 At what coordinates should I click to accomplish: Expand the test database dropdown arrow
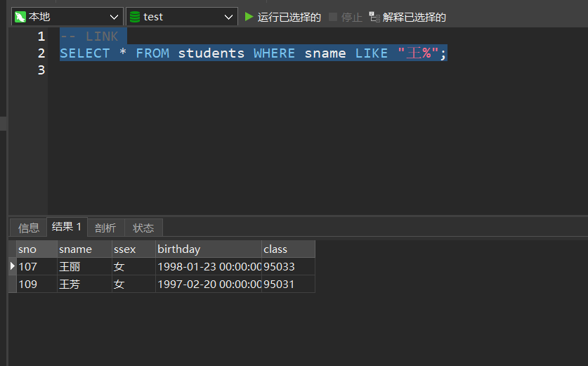point(228,17)
